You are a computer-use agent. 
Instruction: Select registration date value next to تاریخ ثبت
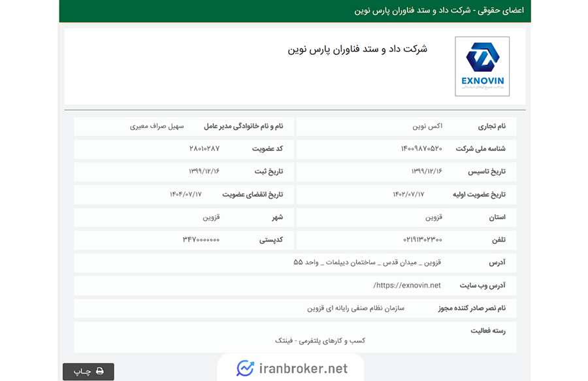coord(204,171)
